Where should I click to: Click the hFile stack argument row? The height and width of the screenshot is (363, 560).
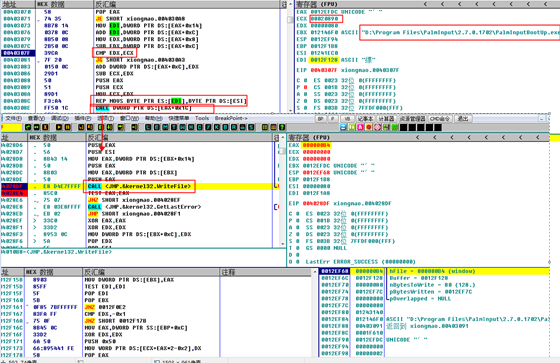434,271
